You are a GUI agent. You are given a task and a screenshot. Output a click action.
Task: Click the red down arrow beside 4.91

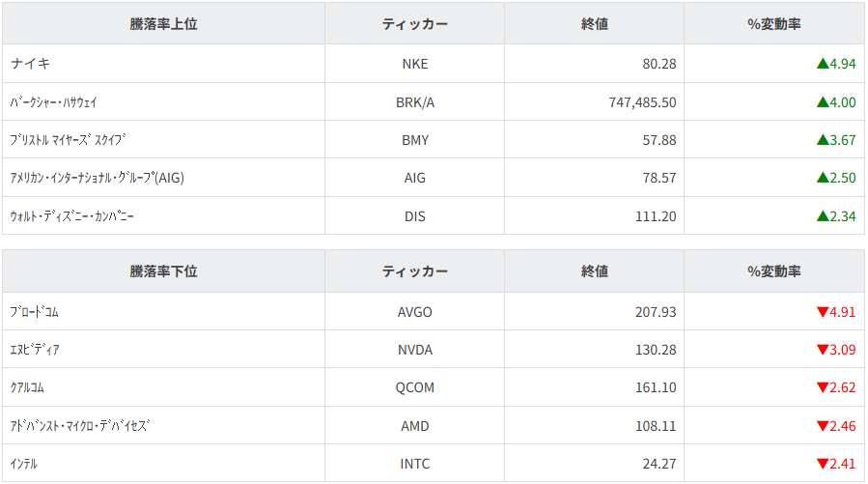[x=823, y=312]
